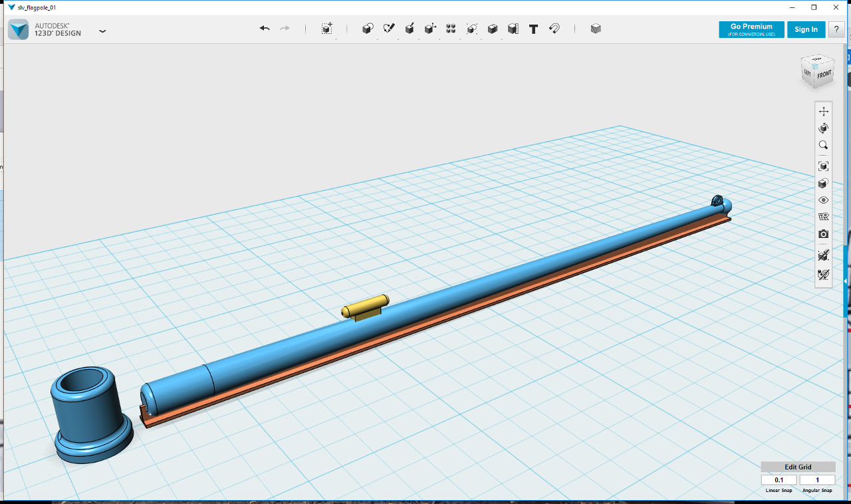
Task: Open the Modify tool with arrows
Action: [x=430, y=29]
